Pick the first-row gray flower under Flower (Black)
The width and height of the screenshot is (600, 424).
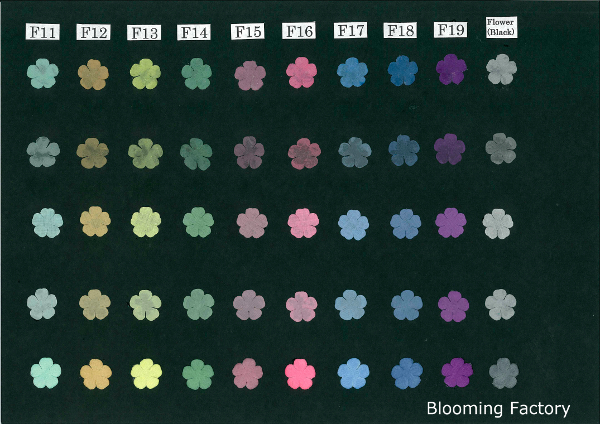tap(501, 69)
